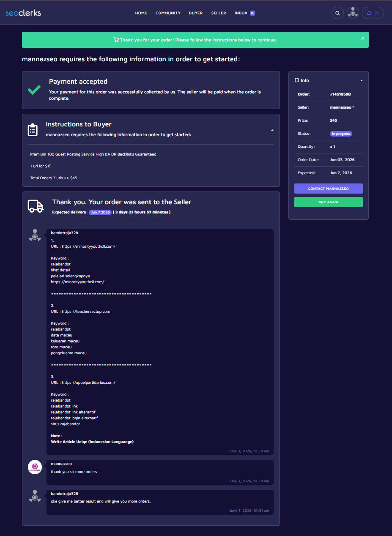Viewport: 392px width, 536px height.
Task: Click the Buy Again button
Action: coord(329,202)
